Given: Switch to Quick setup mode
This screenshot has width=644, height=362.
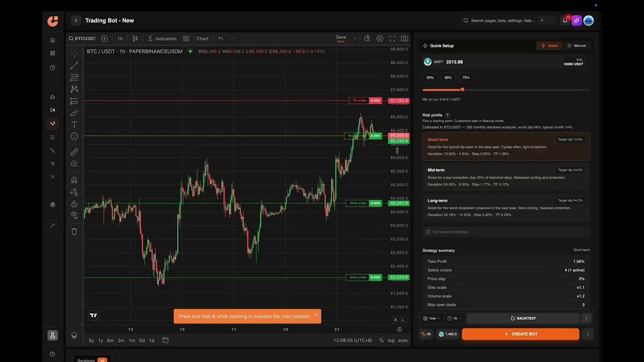Looking at the screenshot, I should (x=549, y=46).
